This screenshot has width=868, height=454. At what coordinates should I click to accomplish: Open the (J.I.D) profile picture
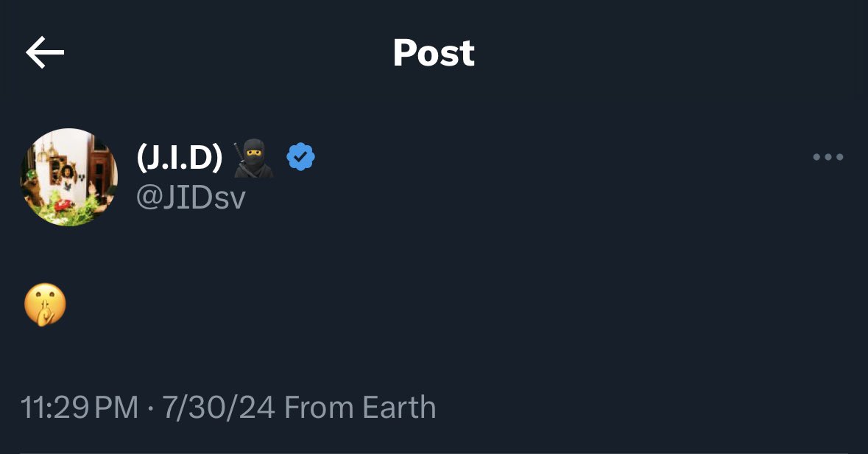pos(68,178)
